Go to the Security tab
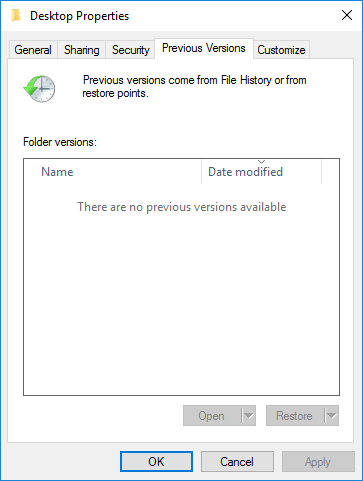This screenshot has height=481, width=363. coord(130,50)
